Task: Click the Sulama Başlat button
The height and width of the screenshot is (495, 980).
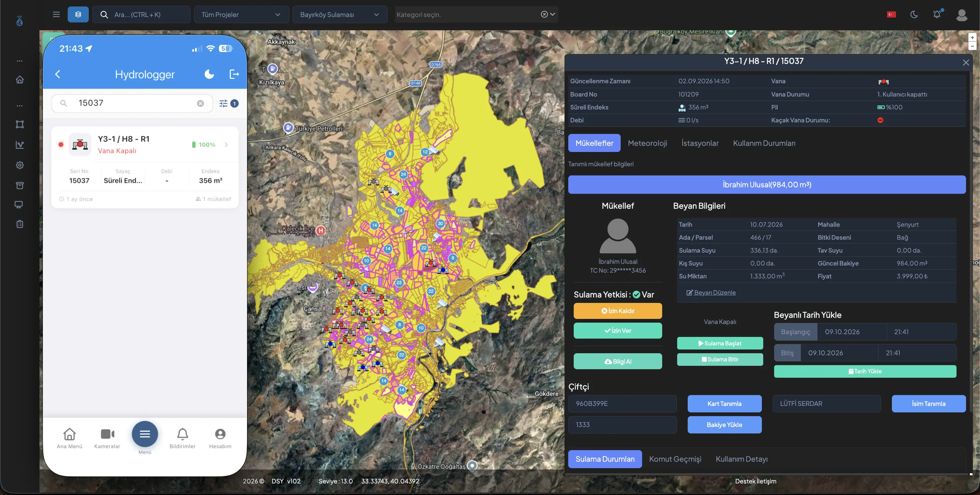Action: [720, 343]
